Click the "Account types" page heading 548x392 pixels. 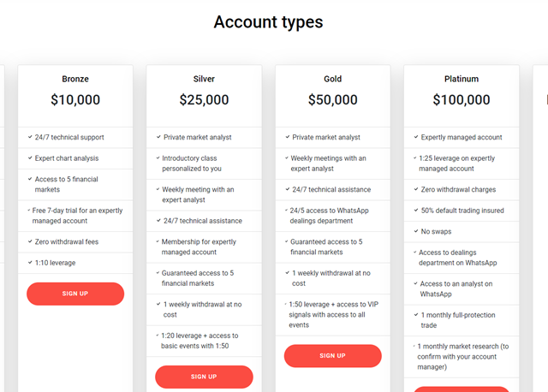(x=268, y=22)
